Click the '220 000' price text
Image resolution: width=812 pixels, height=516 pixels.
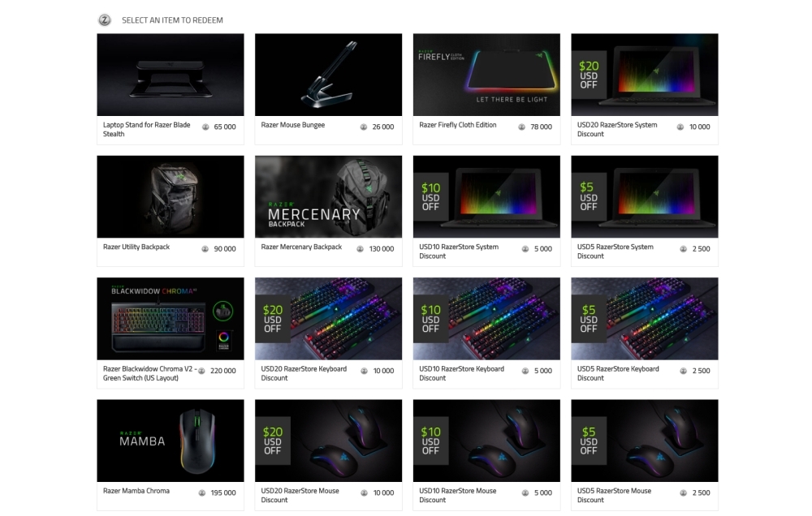(x=223, y=371)
